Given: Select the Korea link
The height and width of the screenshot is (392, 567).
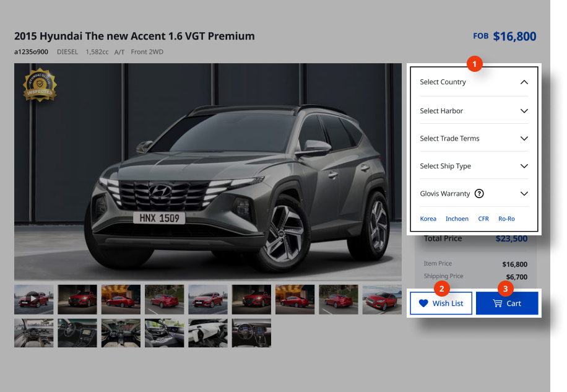Looking at the screenshot, I should [428, 219].
